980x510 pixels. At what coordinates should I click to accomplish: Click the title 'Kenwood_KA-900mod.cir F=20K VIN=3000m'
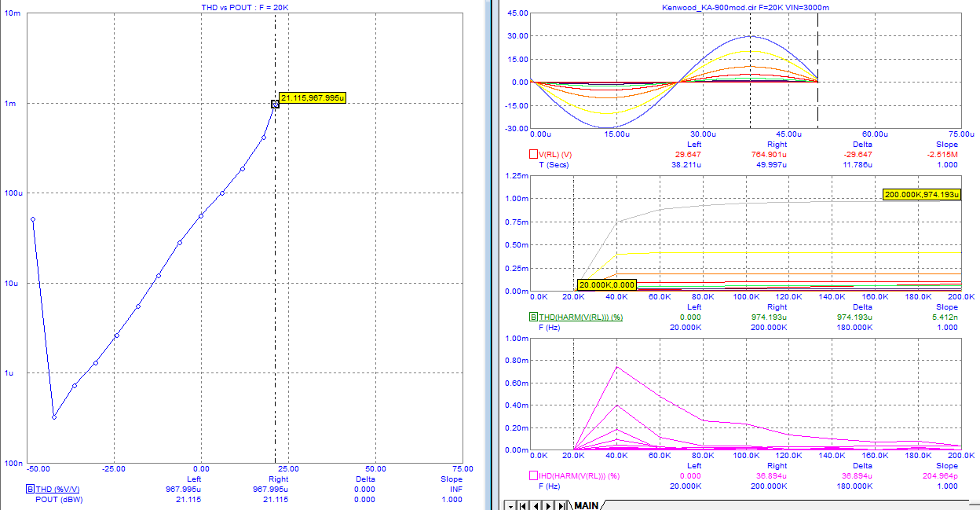[745, 7]
